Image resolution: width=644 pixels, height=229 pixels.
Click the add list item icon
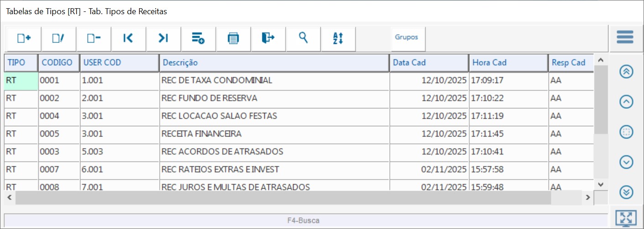click(198, 38)
